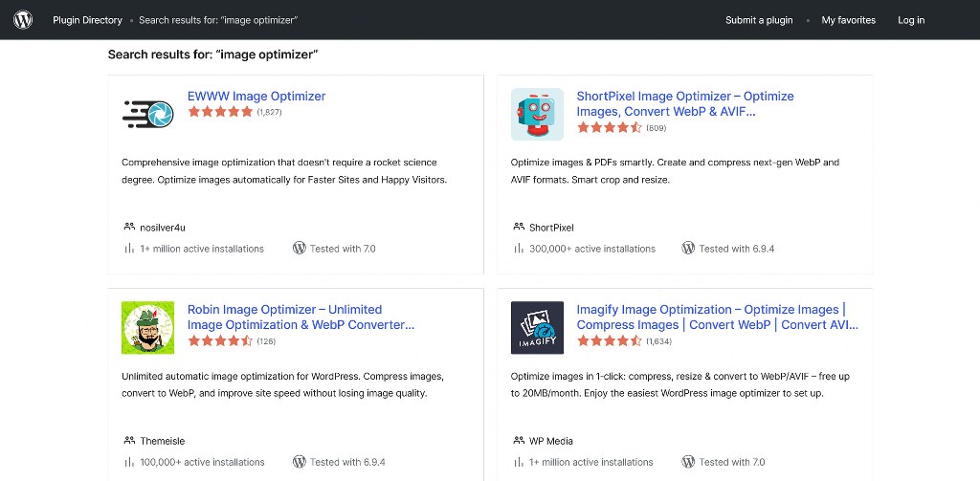Click author icon beside ShortPixel
This screenshot has width=980, height=481.
tap(519, 227)
